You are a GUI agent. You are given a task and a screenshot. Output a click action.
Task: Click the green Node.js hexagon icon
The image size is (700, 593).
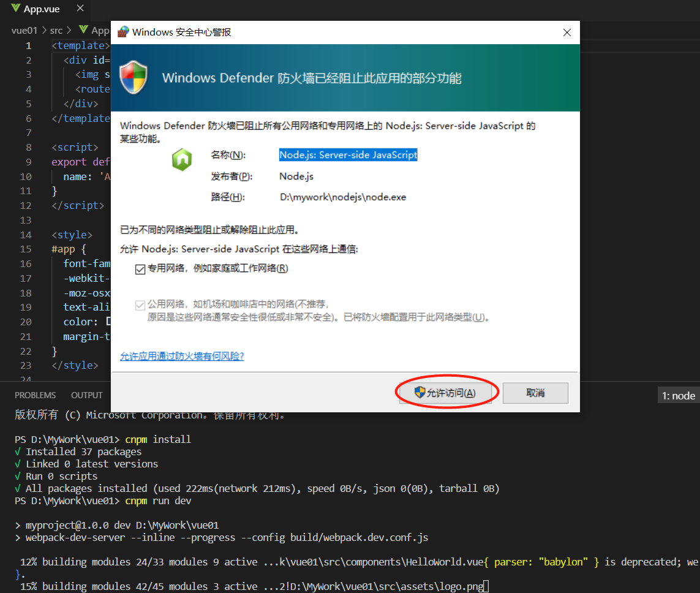(182, 159)
